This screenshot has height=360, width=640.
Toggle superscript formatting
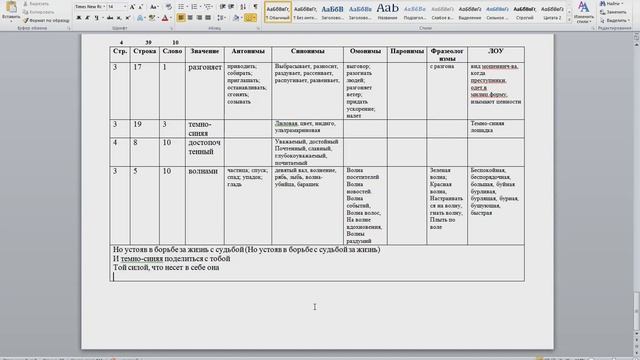(x=128, y=18)
